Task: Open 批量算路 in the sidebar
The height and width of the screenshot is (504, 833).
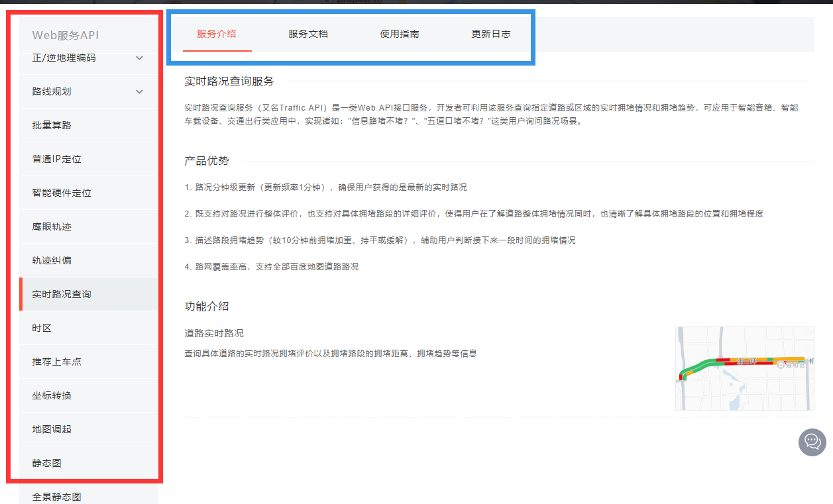Action: click(x=51, y=125)
